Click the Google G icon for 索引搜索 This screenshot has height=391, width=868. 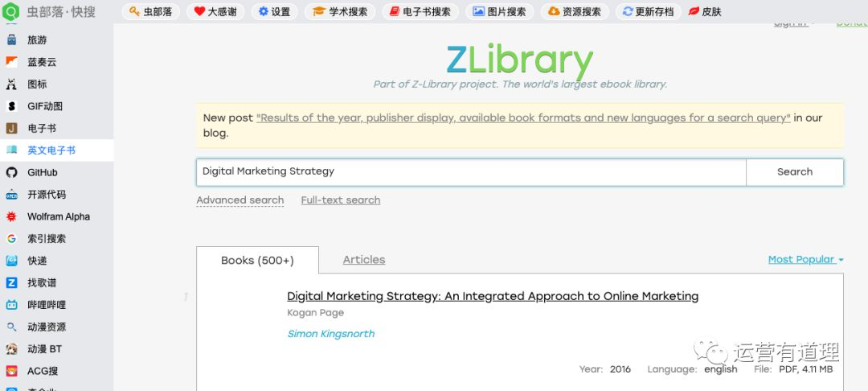tap(11, 239)
